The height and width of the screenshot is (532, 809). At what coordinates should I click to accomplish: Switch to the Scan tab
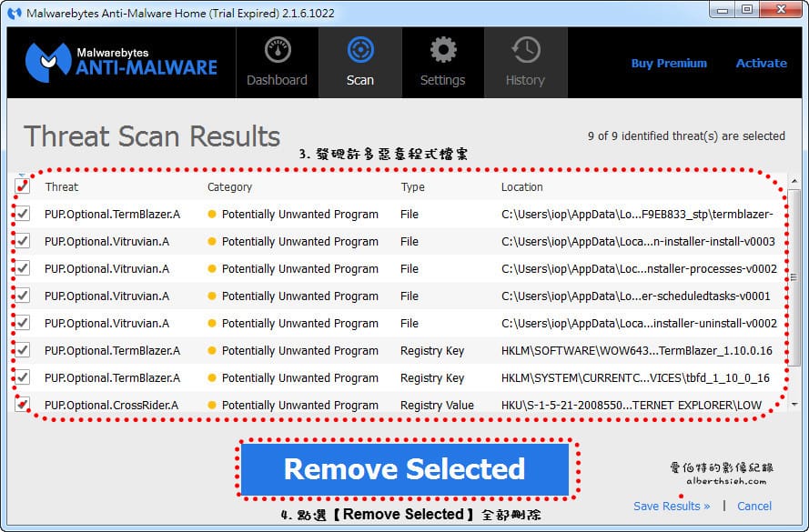(x=360, y=63)
